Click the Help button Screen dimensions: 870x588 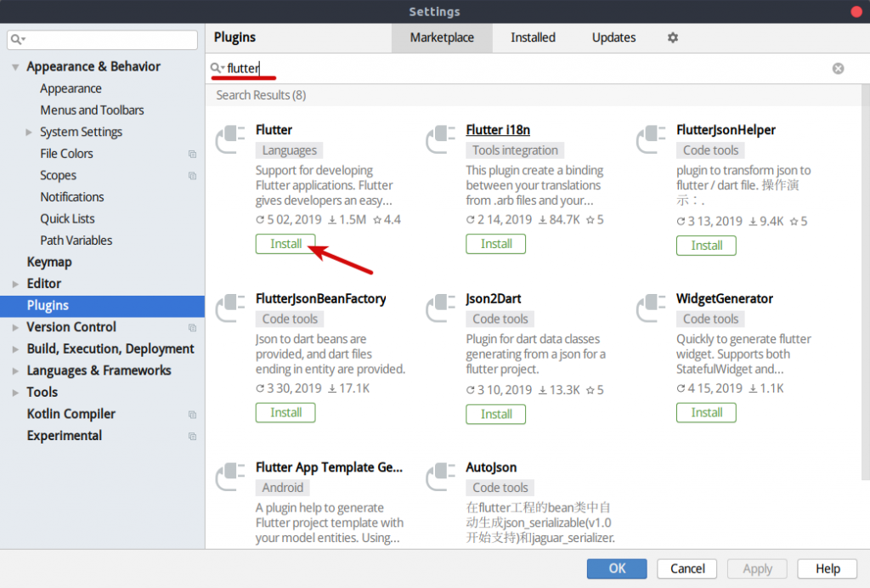[826, 568]
